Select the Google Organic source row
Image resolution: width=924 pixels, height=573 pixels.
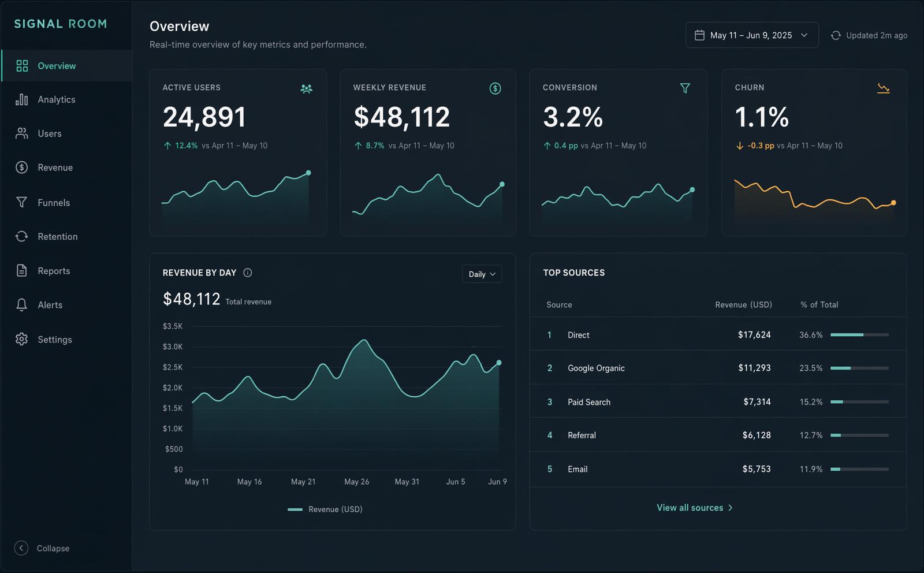point(596,369)
